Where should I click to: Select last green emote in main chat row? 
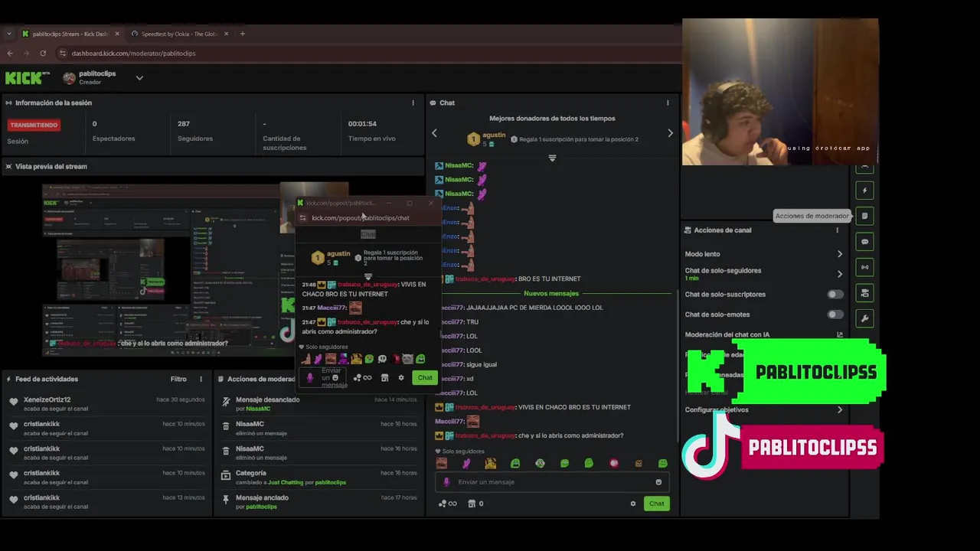(663, 463)
